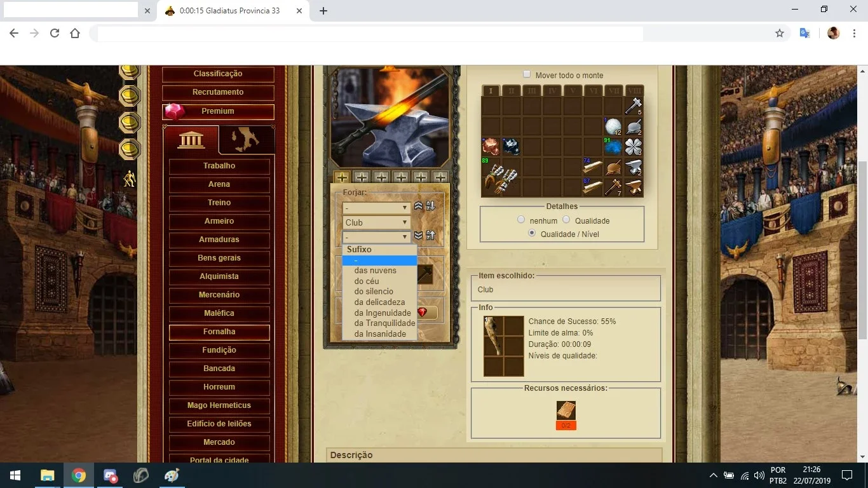Image resolution: width=868 pixels, height=488 pixels.
Task: Click the red ruby button in forge panel
Action: (426, 313)
